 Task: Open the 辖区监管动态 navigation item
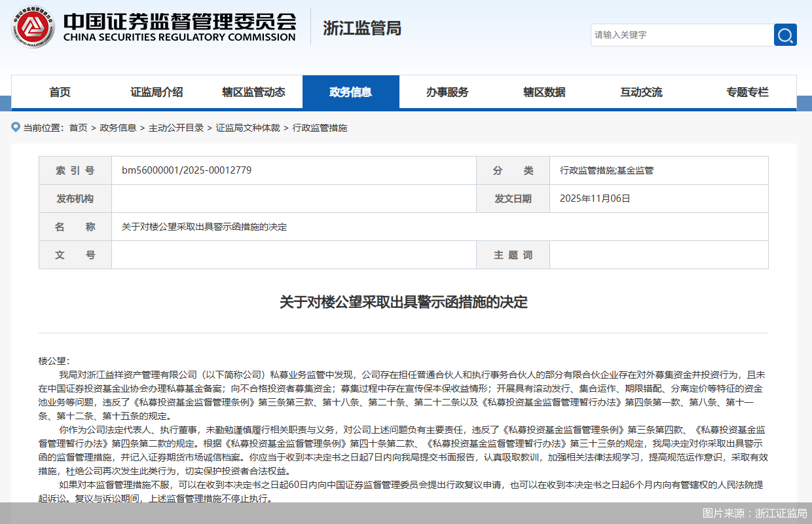[x=254, y=92]
